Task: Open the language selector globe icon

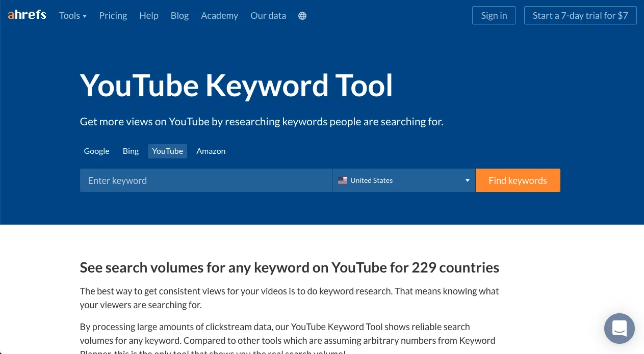Action: pyautogui.click(x=302, y=16)
